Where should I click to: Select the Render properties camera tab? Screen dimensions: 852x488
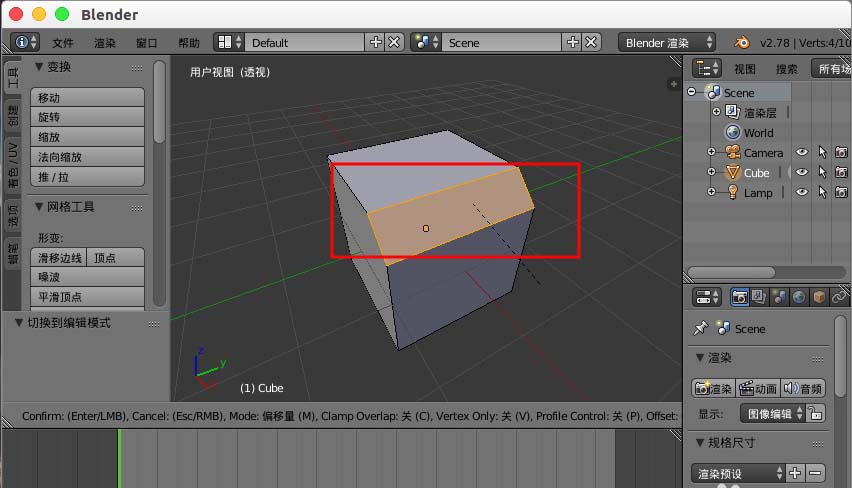pos(739,297)
